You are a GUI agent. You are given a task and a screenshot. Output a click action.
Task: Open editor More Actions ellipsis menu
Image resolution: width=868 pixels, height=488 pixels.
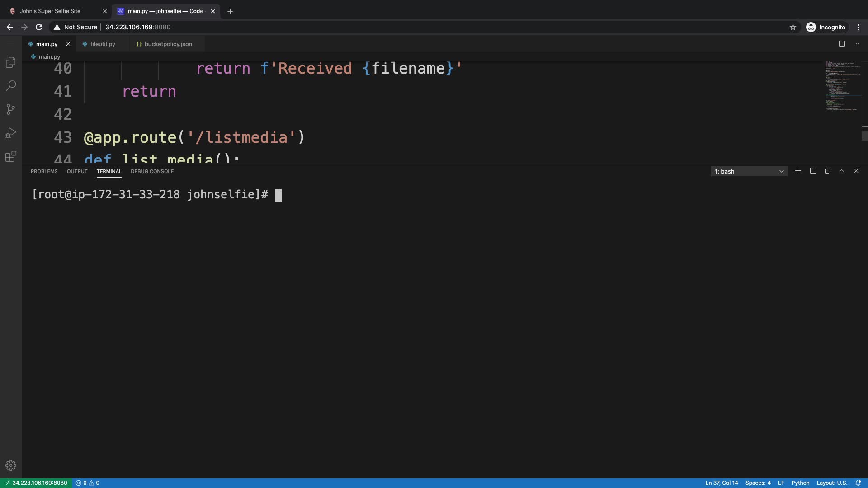click(856, 44)
